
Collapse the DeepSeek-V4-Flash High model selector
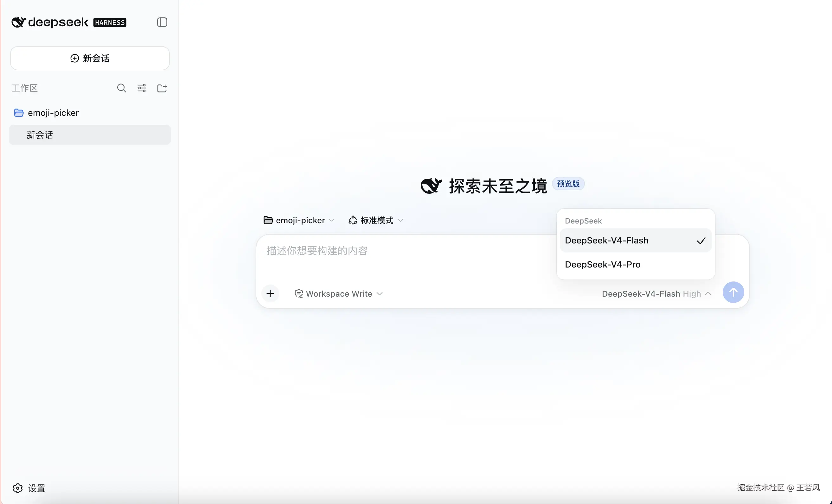coord(656,294)
